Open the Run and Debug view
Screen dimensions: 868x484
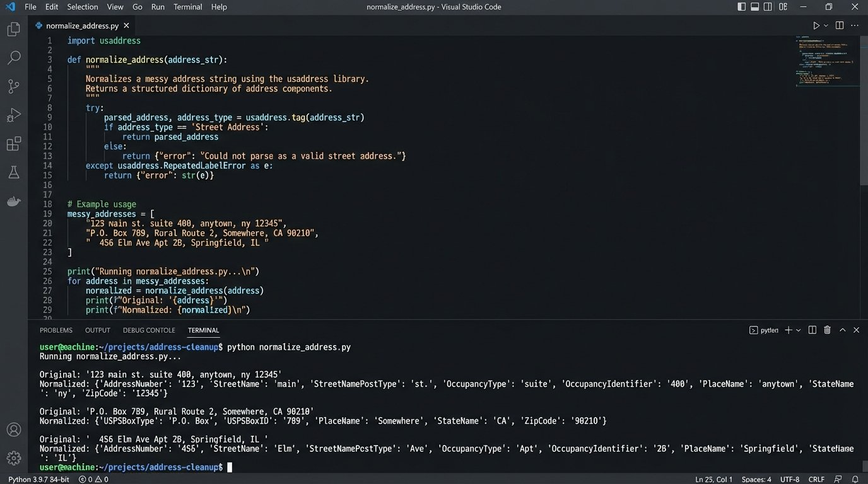[13, 115]
